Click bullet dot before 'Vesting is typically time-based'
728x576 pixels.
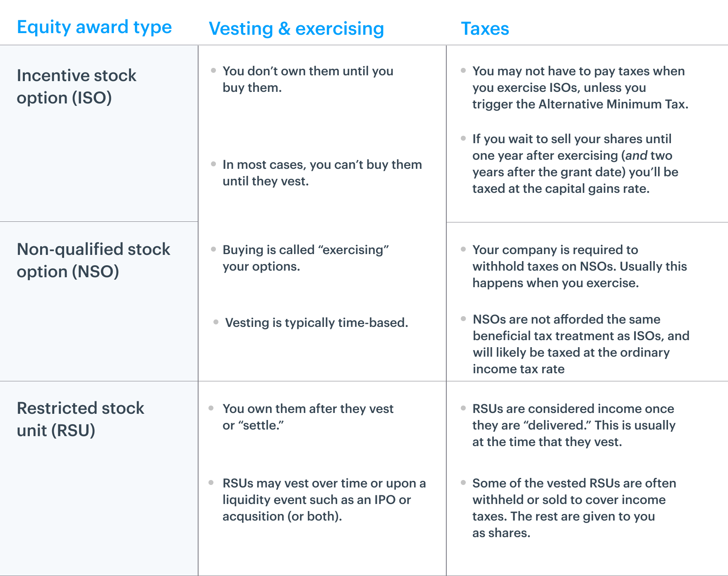[216, 322]
